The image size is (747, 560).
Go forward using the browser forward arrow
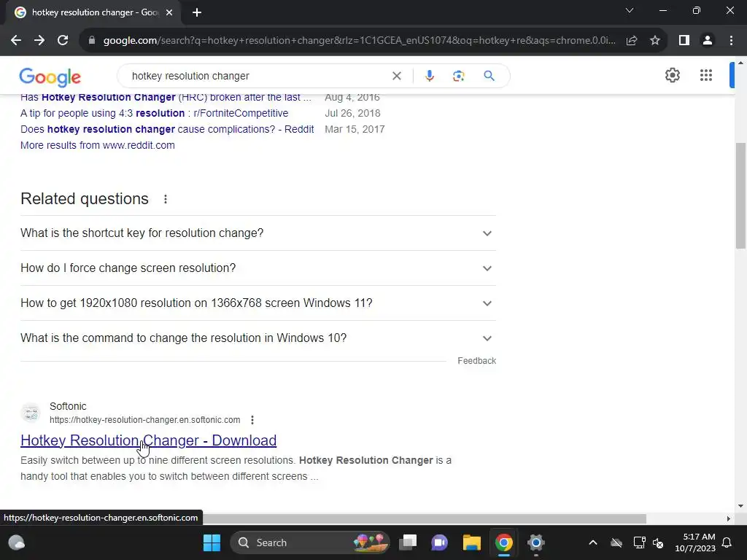39,41
